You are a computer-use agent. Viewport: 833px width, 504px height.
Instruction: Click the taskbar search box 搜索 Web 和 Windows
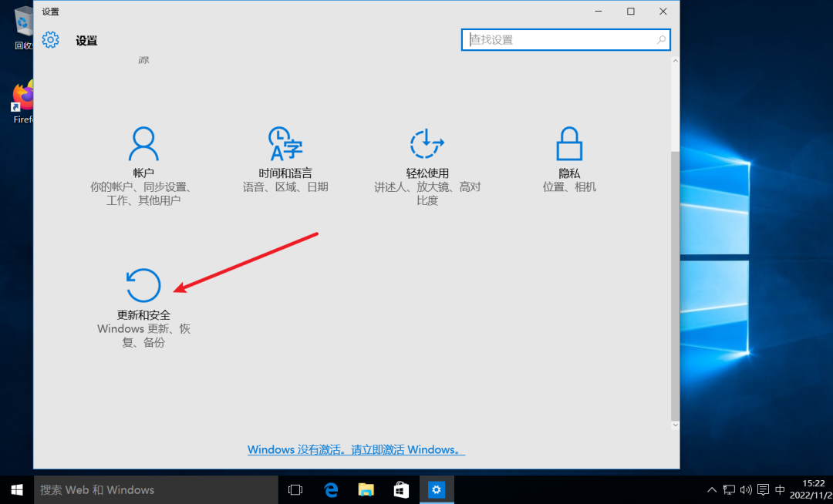(156, 489)
